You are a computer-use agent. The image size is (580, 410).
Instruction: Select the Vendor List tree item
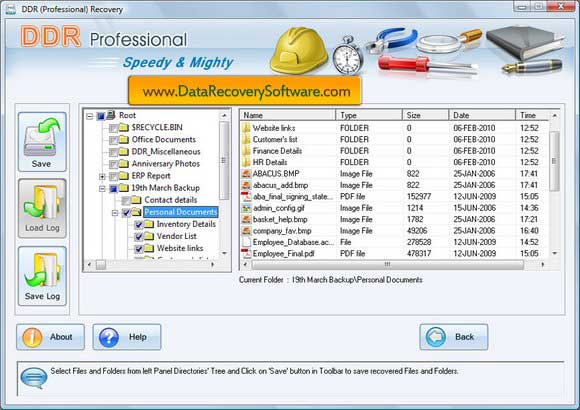pyautogui.click(x=176, y=236)
